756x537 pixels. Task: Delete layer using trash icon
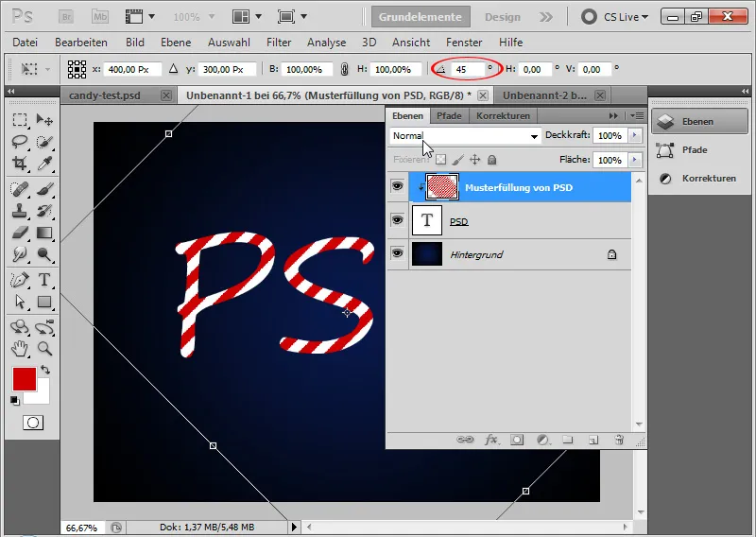pos(619,440)
